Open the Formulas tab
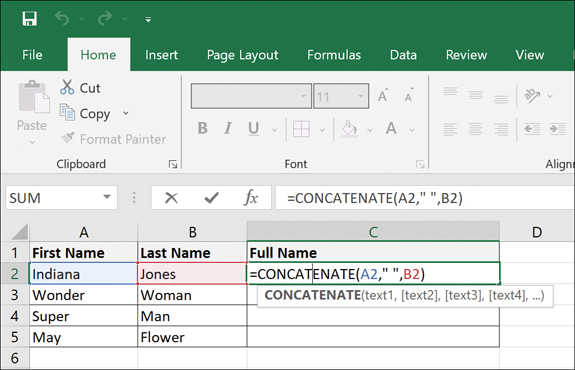The image size is (575, 370). 334,55
